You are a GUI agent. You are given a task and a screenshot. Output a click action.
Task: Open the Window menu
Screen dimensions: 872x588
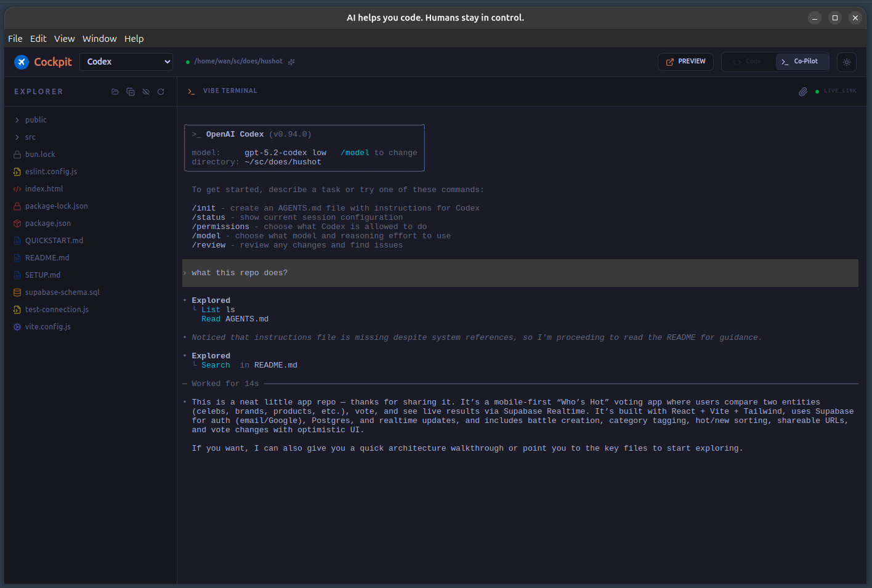click(x=99, y=39)
